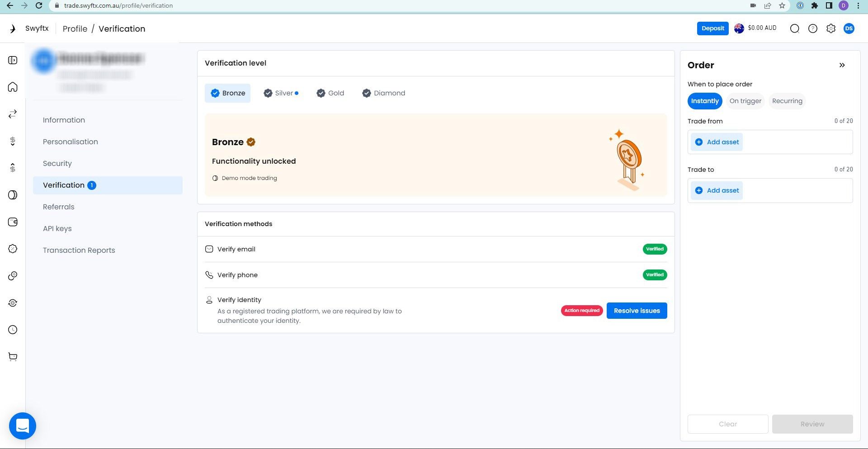Screen dimensions: 868x449
Task: Toggle the browser side panel icon
Action: 829,6
